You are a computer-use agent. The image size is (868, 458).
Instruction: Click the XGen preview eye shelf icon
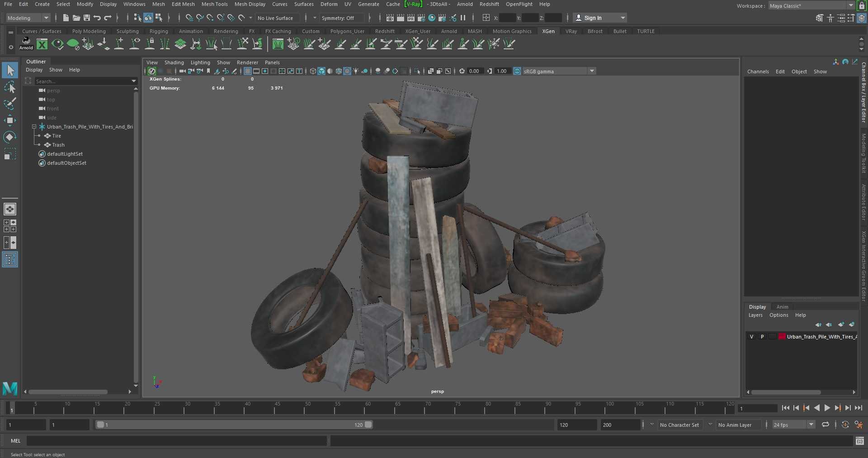(x=57, y=44)
